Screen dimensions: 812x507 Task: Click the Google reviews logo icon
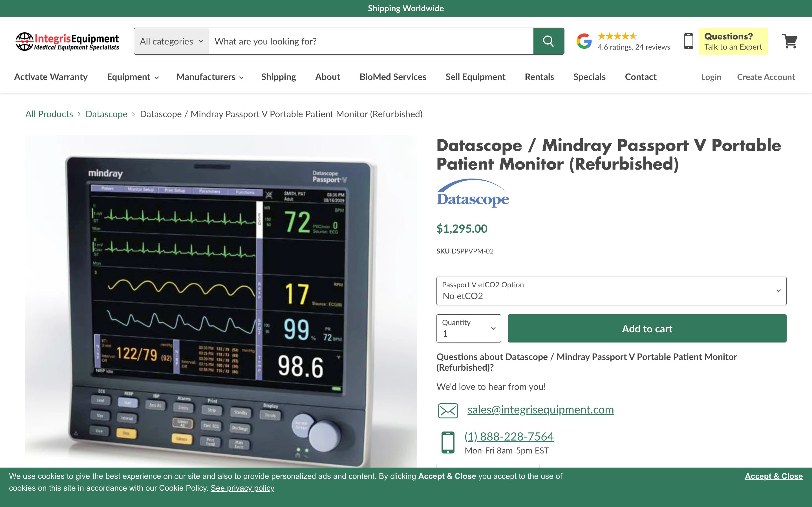tap(584, 41)
